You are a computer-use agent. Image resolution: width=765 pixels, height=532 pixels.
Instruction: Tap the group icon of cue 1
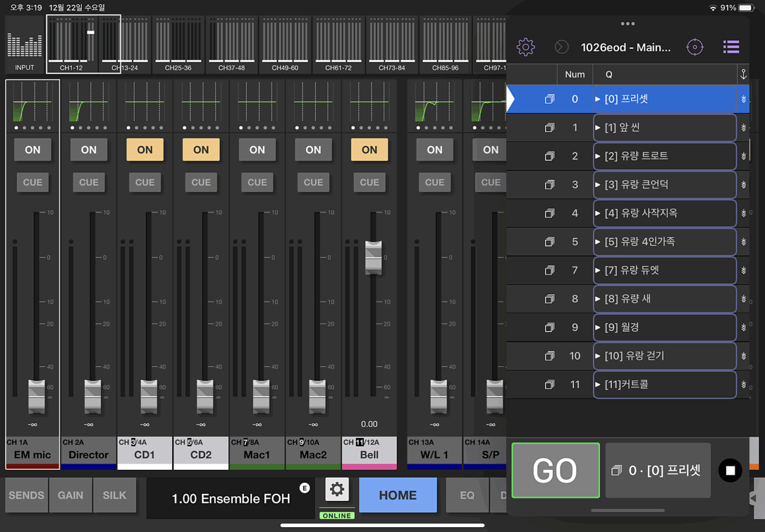click(x=549, y=128)
